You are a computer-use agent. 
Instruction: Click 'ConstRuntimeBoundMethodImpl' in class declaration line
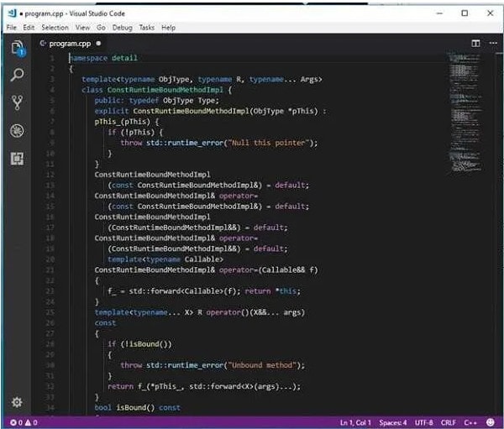(x=165, y=90)
